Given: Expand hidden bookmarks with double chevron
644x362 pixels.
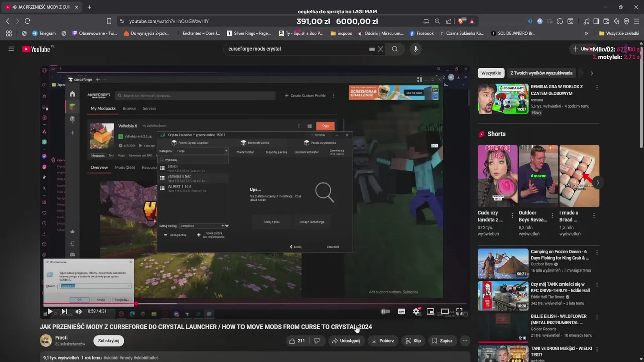Looking at the screenshot, I should point(586,33).
